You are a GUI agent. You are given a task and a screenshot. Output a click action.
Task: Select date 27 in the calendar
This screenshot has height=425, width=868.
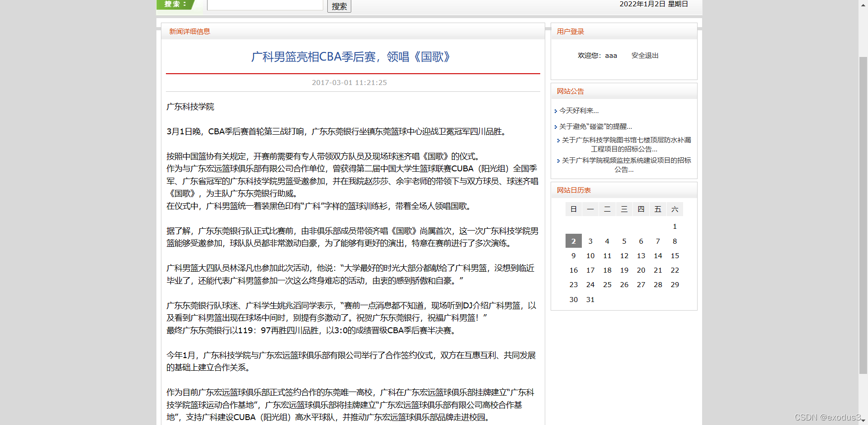(x=641, y=285)
